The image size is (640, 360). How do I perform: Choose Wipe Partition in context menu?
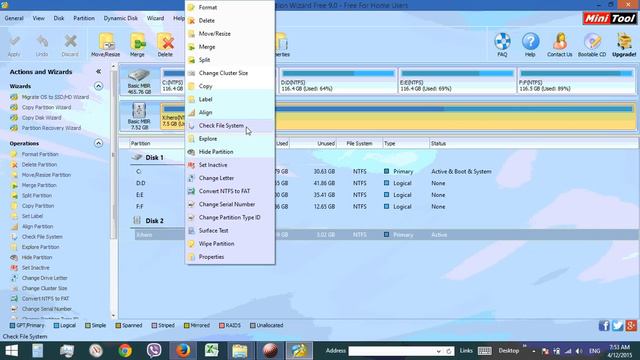tap(230, 244)
